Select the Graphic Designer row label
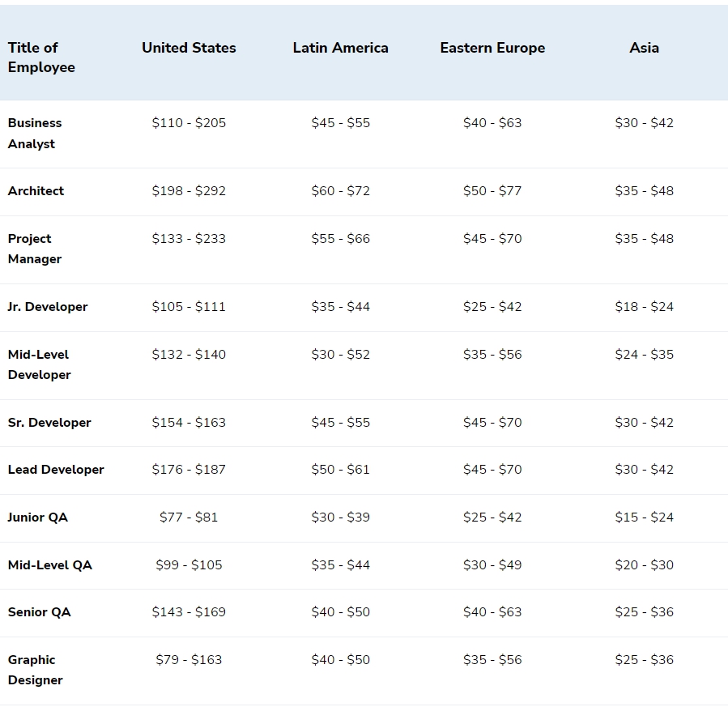 pyautogui.click(x=36, y=670)
